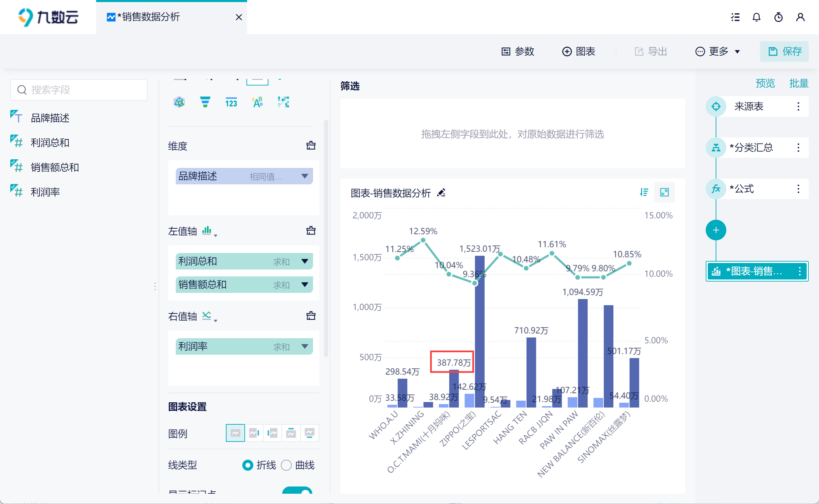Open 利润率 aggregation dropdown
This screenshot has height=504, width=819.
pyautogui.click(x=304, y=346)
